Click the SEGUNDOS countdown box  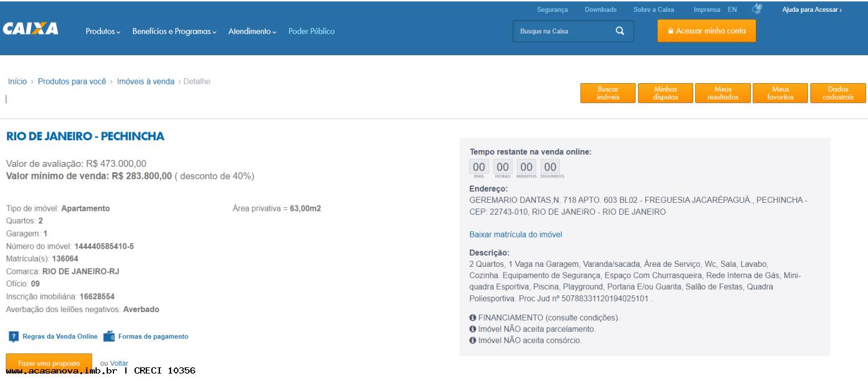tap(551, 168)
